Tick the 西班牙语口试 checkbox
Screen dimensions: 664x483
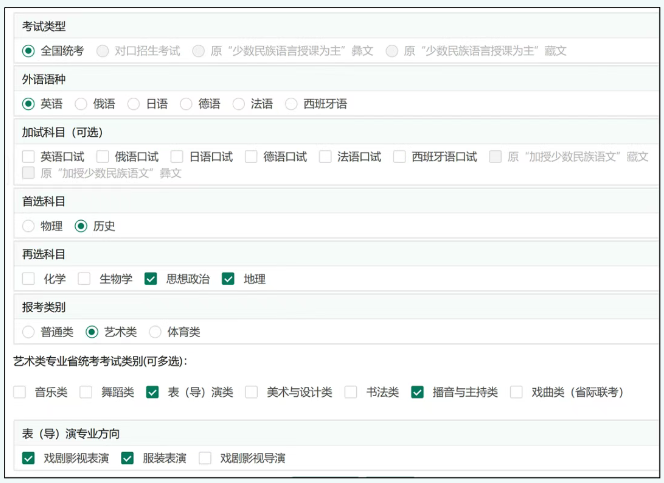[400, 156]
